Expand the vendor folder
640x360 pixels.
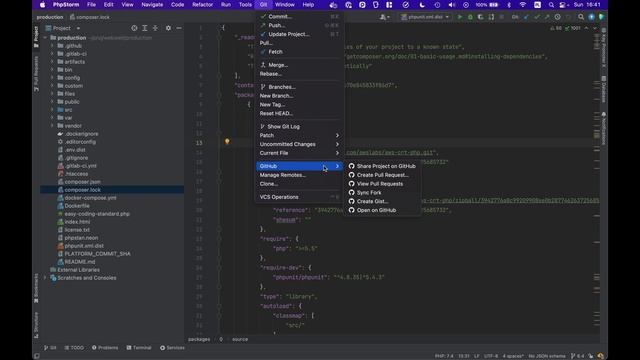pyautogui.click(x=52, y=126)
